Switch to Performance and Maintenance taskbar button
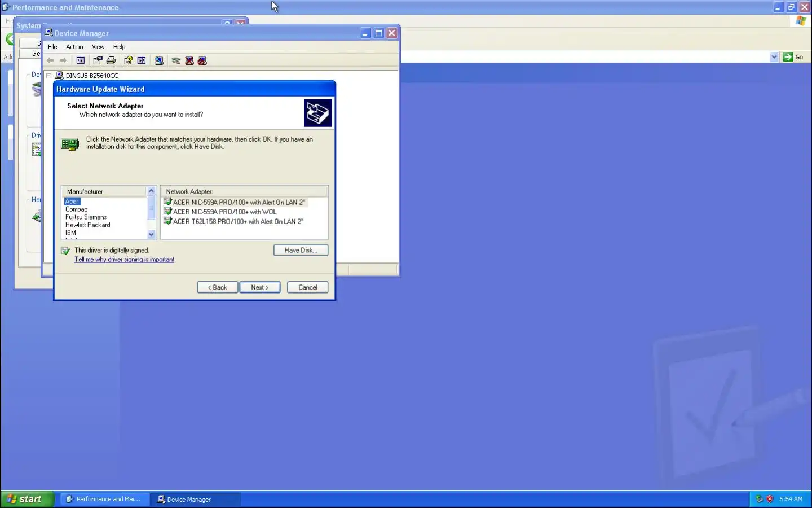This screenshot has width=812, height=508. point(104,499)
